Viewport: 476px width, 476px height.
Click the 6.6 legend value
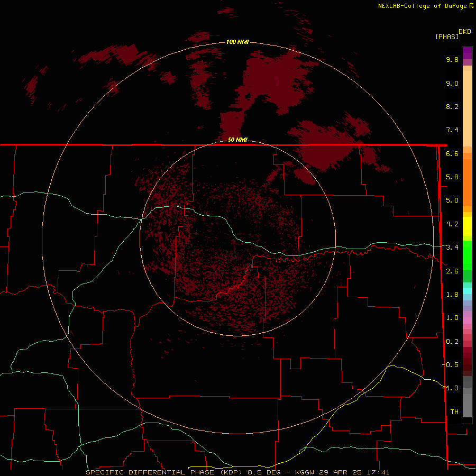tap(452, 153)
